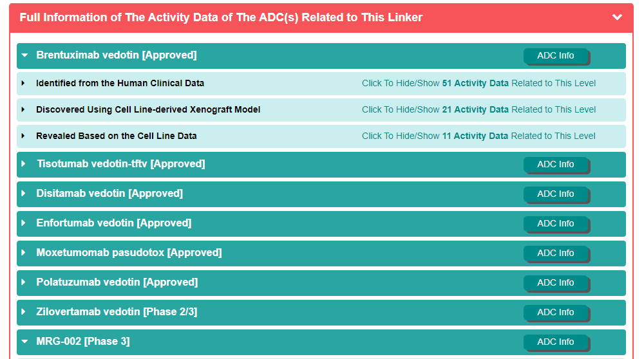
Task: Open ADC Info for Polatuzumab vedotin
Action: coord(555,283)
